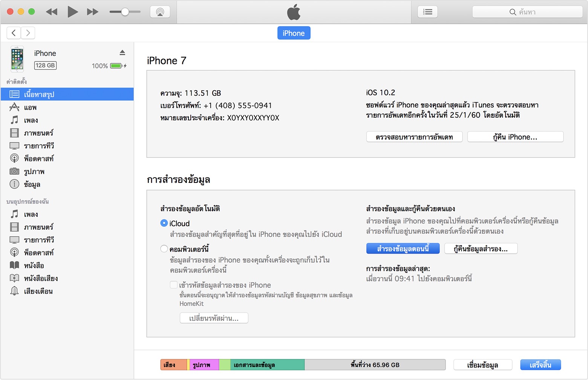Viewport: 588px width, 380px height.
Task: Click สำรองข้อมูลตอนนี้ to back up now
Action: (x=403, y=248)
